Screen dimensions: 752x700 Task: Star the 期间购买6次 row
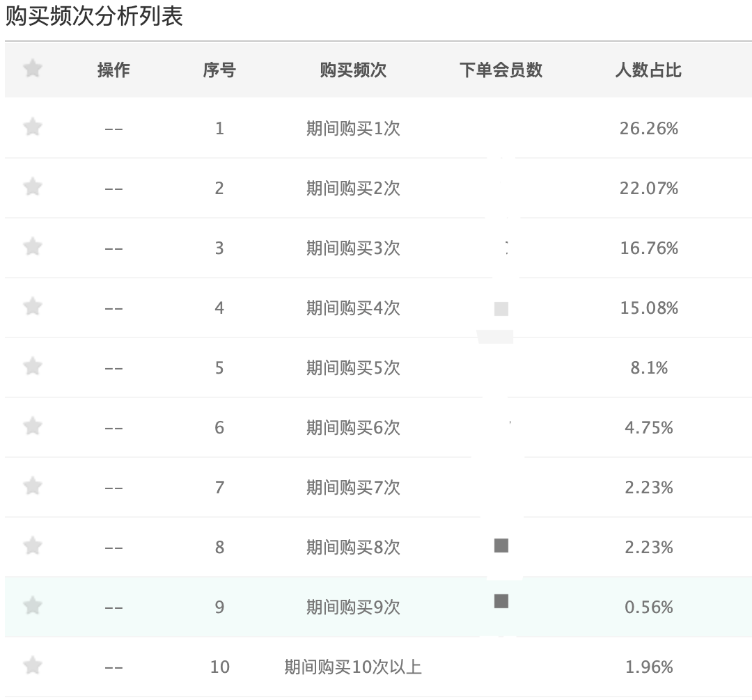click(x=33, y=427)
